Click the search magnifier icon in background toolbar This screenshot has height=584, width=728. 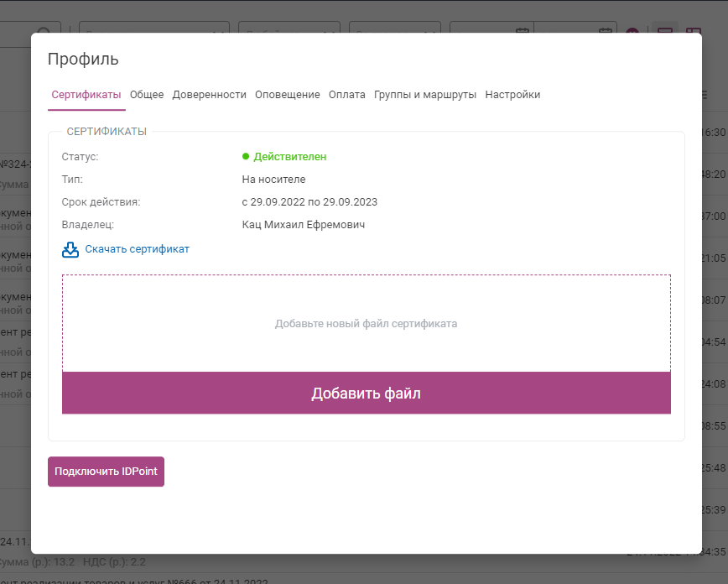(44, 32)
